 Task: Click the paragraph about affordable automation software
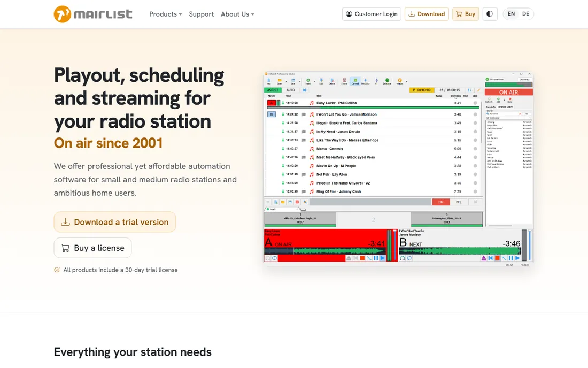[145, 180]
